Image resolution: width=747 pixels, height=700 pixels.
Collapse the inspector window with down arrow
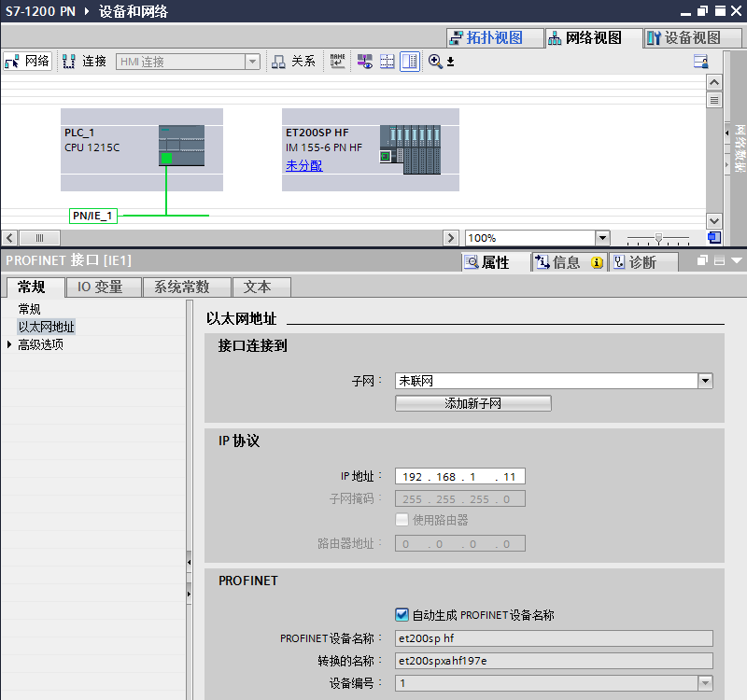pos(737,260)
